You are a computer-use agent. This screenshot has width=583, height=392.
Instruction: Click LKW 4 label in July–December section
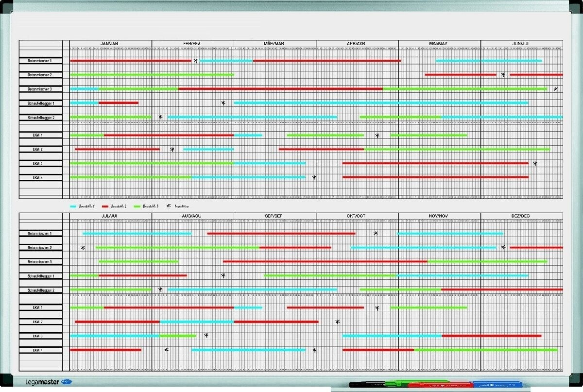[41, 350]
